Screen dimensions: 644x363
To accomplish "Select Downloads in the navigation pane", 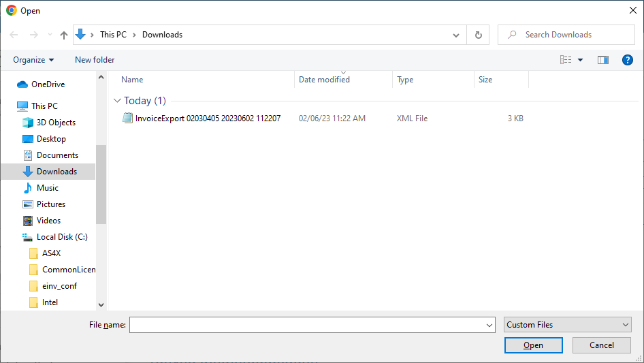I will point(48,172).
